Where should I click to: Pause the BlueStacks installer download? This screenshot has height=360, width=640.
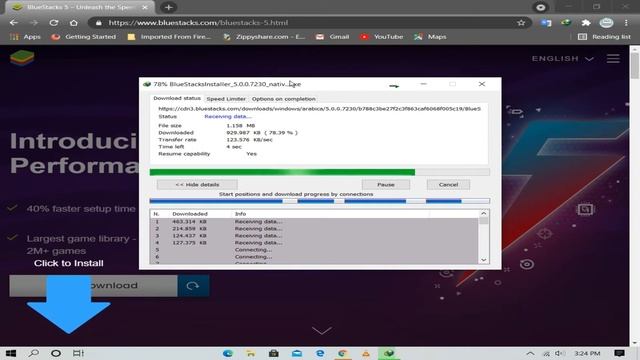[x=386, y=184]
